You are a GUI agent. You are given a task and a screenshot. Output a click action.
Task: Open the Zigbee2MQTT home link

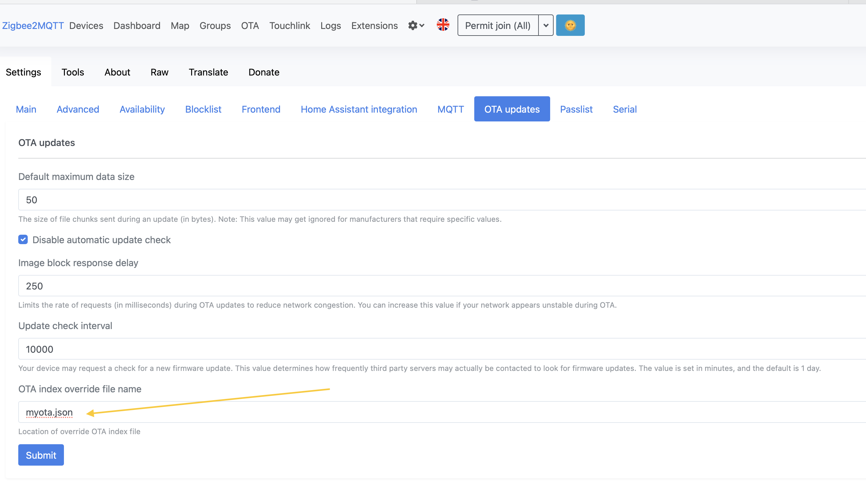click(x=33, y=25)
